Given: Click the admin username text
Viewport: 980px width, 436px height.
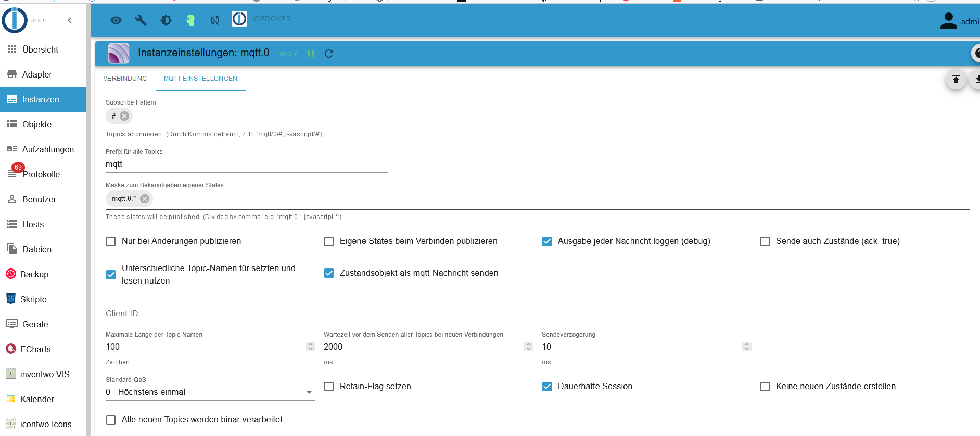Looking at the screenshot, I should click(970, 22).
